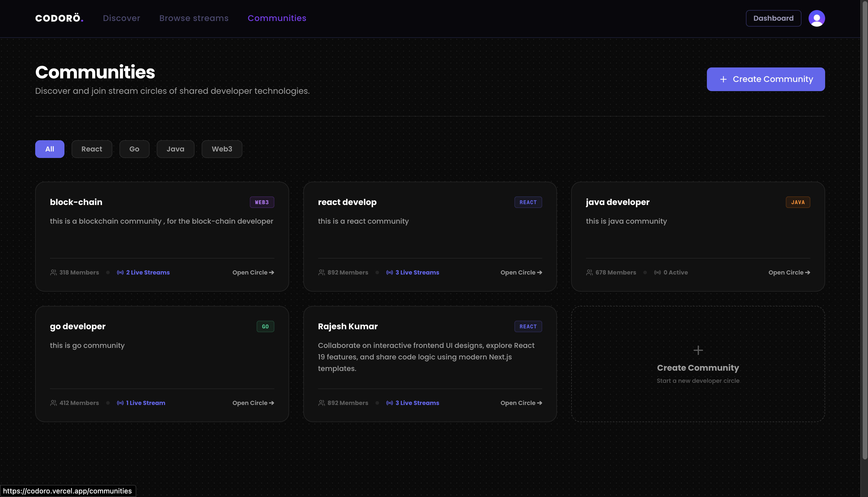Select the All filter chip
The height and width of the screenshot is (497, 868).
[50, 149]
